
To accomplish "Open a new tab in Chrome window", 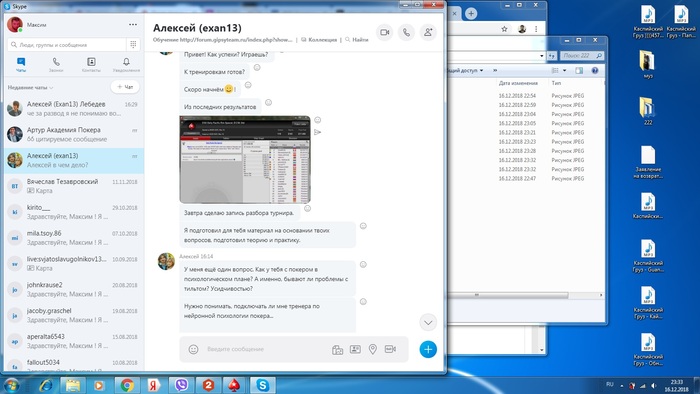I will click(471, 13).
